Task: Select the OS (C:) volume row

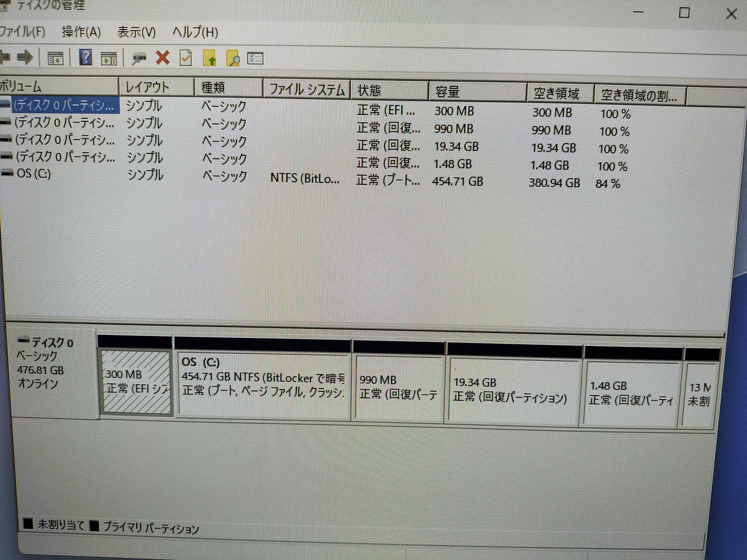Action: pyautogui.click(x=34, y=174)
